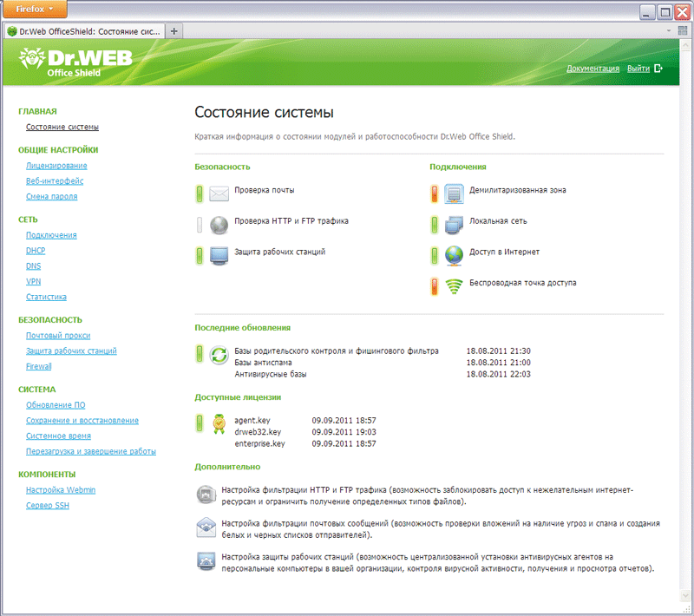Click the HTTP/FTP filtering settings icon

point(206,495)
